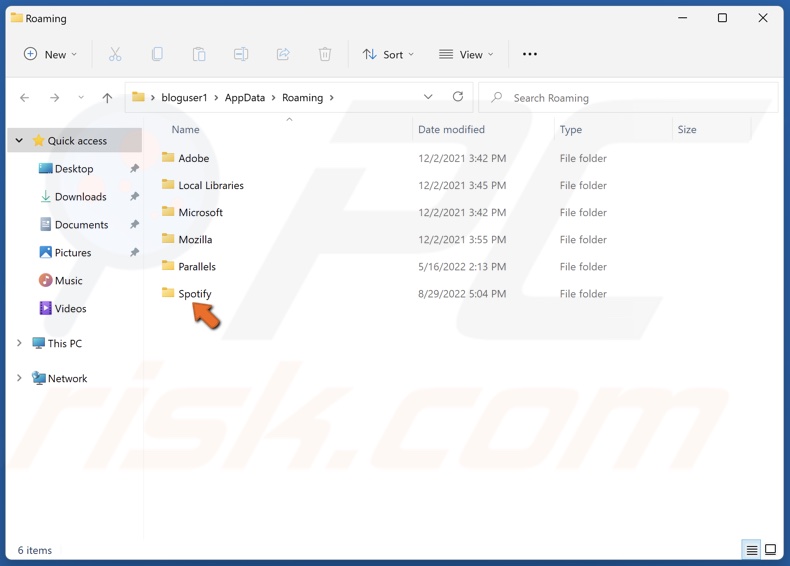Sort by the Size column header
Viewport: 790px width, 566px height.
coord(687,130)
